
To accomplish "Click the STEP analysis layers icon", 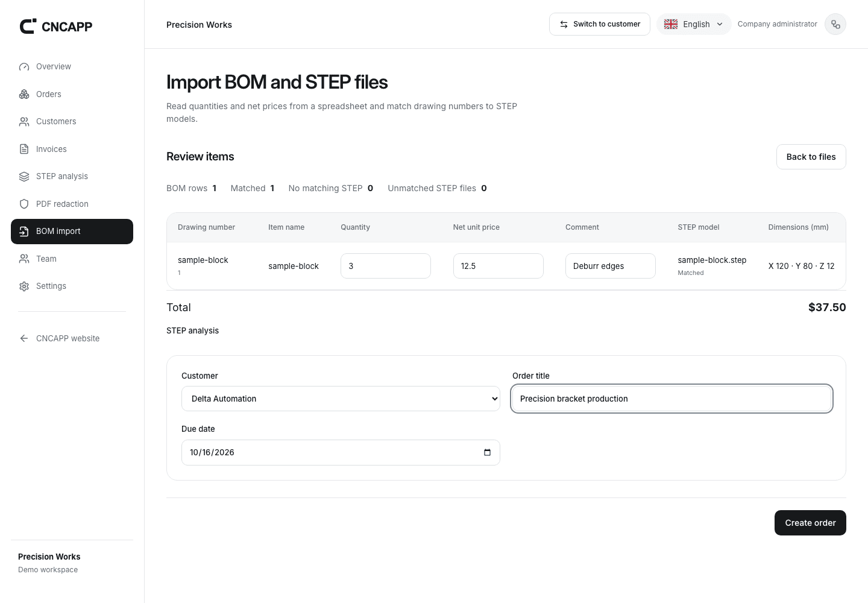I will pos(24,177).
